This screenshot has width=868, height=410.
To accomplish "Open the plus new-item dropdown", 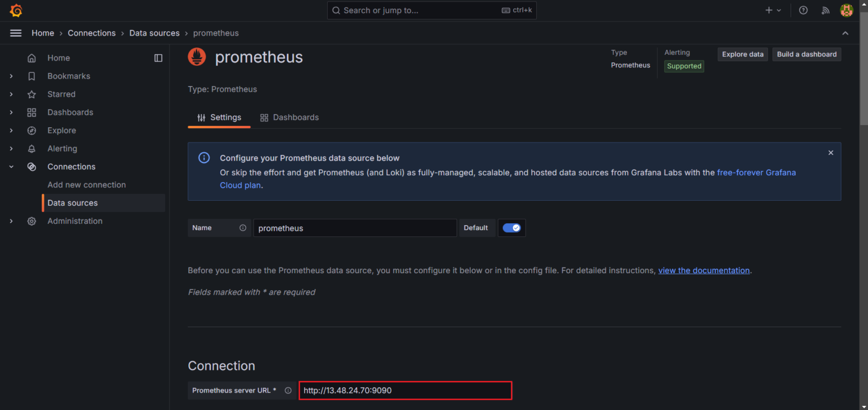I will coord(772,10).
